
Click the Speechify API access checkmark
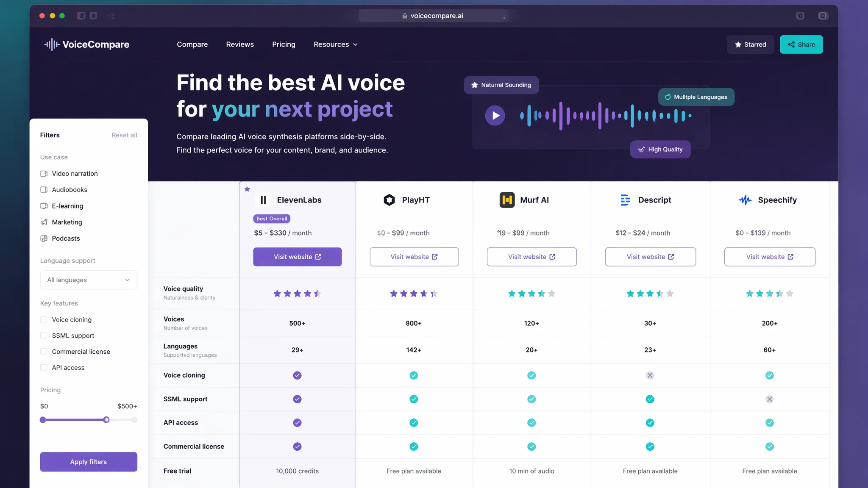point(770,423)
